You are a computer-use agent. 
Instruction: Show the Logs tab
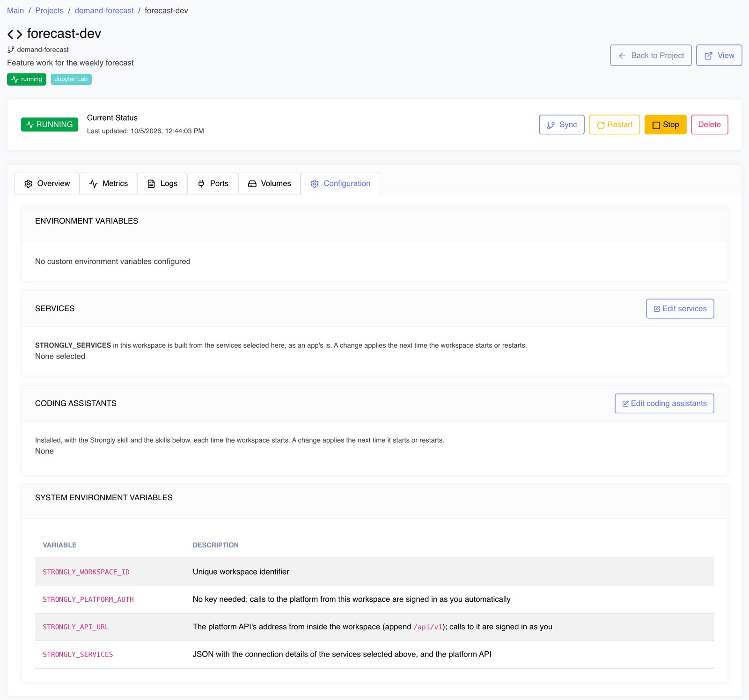[162, 183]
